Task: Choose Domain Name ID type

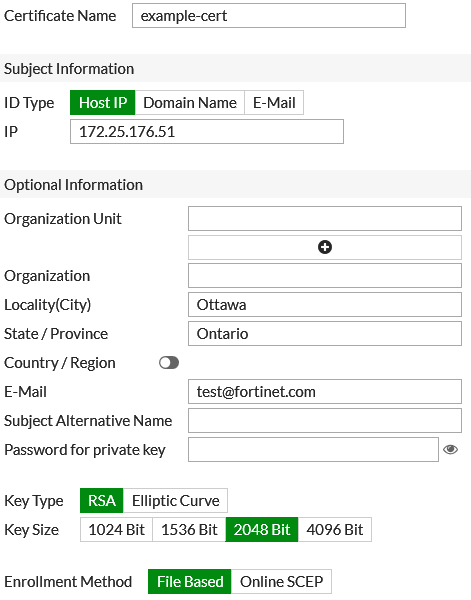Action: (190, 103)
